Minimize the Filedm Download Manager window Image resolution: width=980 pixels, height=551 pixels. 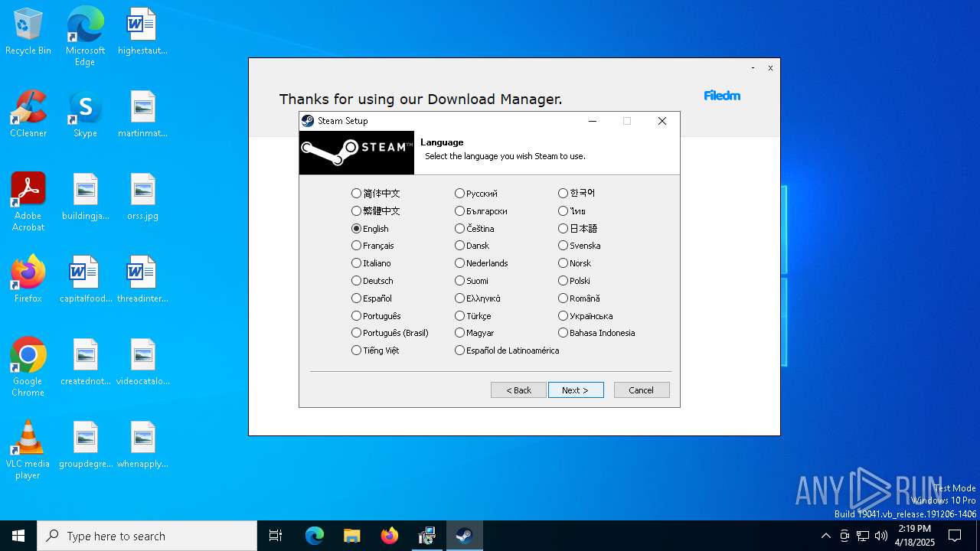click(x=753, y=68)
